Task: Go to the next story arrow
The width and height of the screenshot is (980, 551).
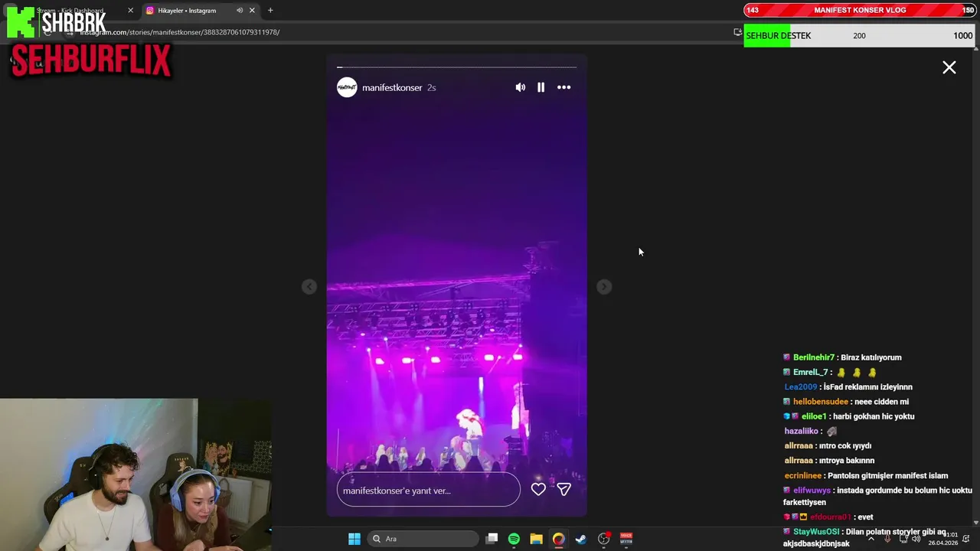Action: [604, 286]
